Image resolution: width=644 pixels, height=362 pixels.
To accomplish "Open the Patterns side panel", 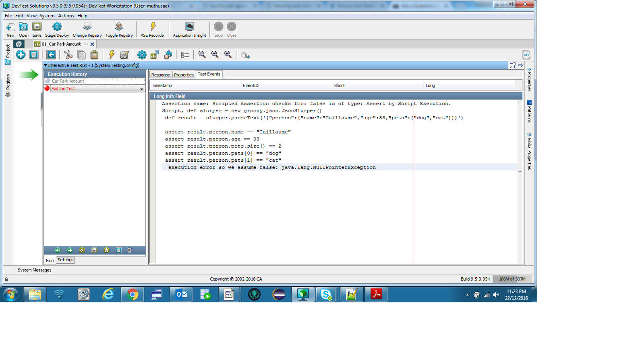I will click(529, 111).
